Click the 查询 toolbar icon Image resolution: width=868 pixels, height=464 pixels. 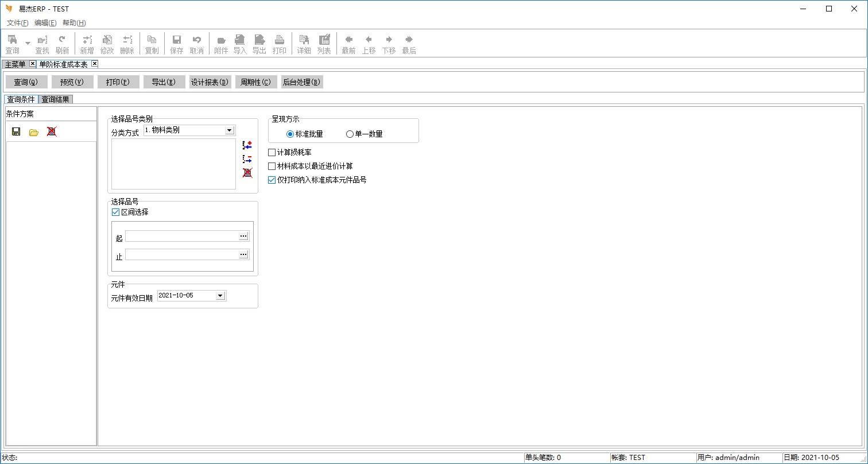[12, 44]
